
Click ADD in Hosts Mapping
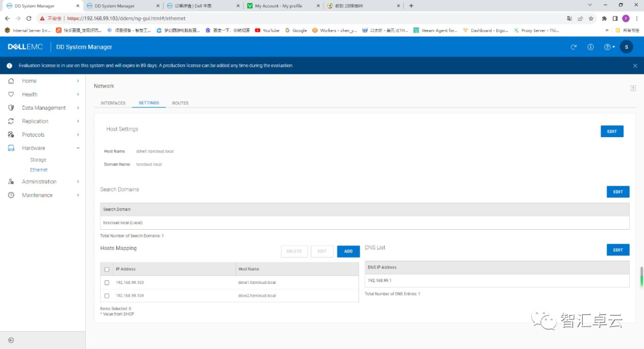348,251
